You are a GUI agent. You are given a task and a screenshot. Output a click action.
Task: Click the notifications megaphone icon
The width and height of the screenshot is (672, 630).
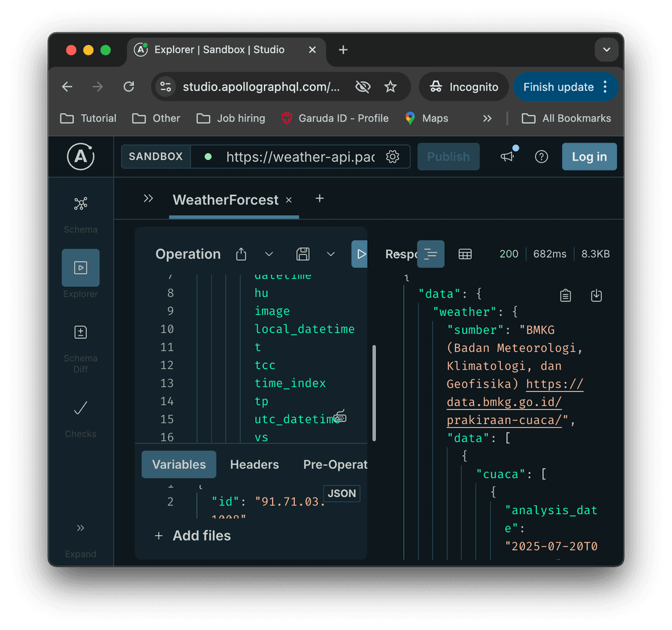click(x=507, y=157)
